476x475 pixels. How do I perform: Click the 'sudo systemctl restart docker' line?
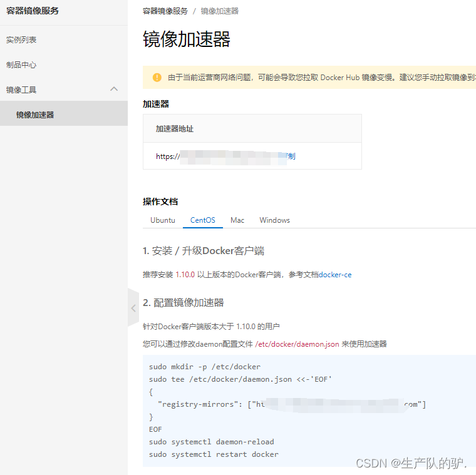pyautogui.click(x=214, y=454)
